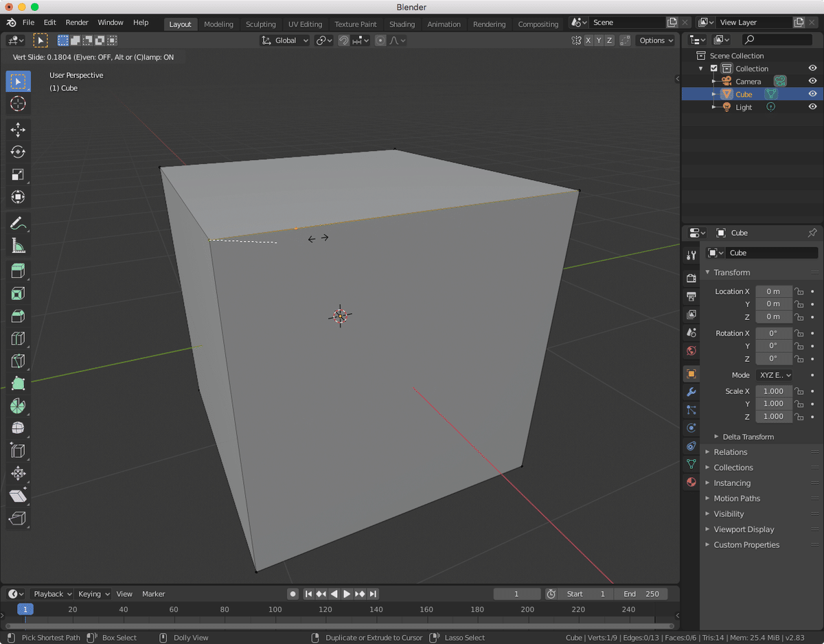824x644 pixels.
Task: Select the Rip Region tool
Action: click(19, 518)
